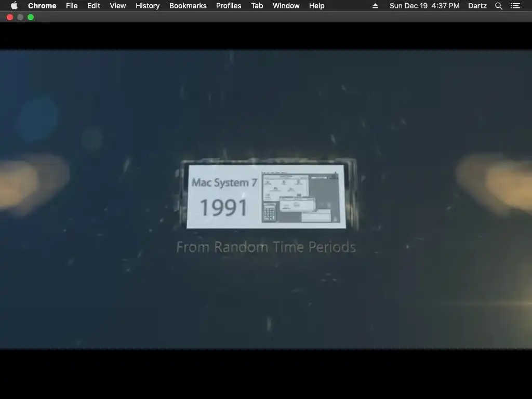Click the eject icon in menu bar
The width and height of the screenshot is (532, 399).
375,6
